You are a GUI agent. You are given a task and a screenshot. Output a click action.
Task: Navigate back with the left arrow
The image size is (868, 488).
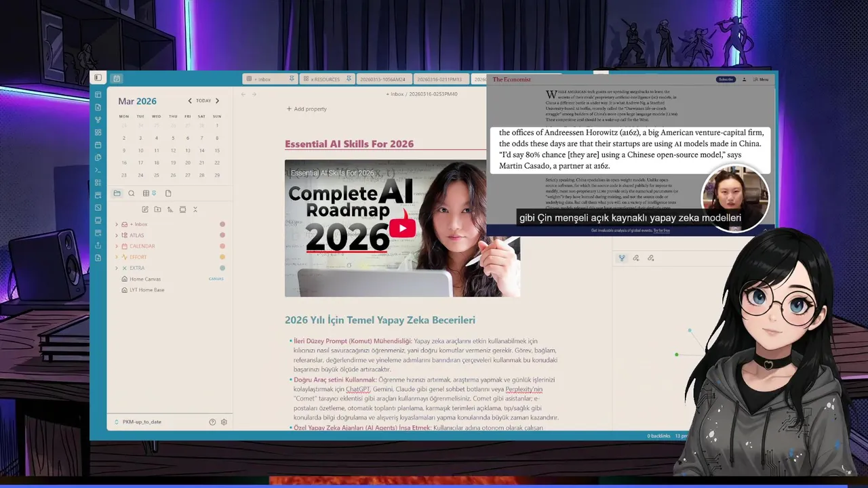[243, 94]
